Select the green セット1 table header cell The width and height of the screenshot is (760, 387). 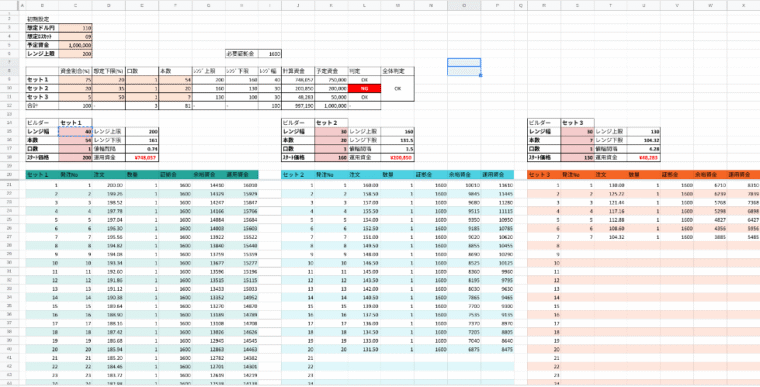click(x=42, y=175)
